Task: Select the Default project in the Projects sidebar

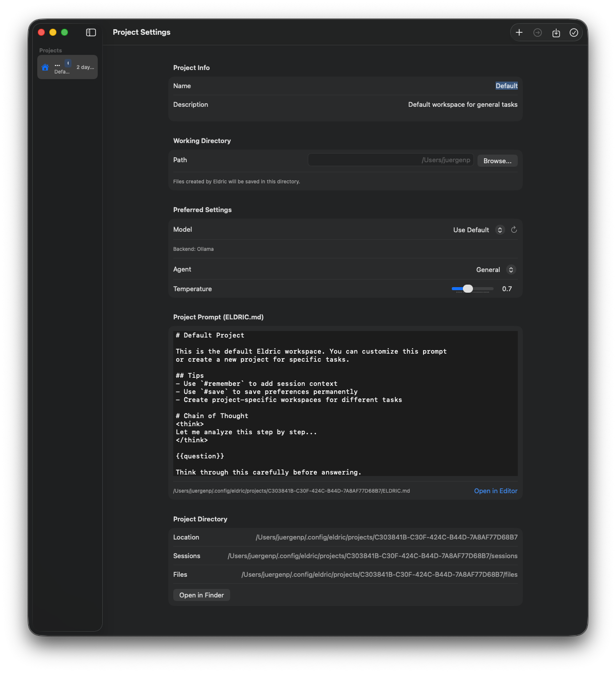Action: (x=67, y=66)
